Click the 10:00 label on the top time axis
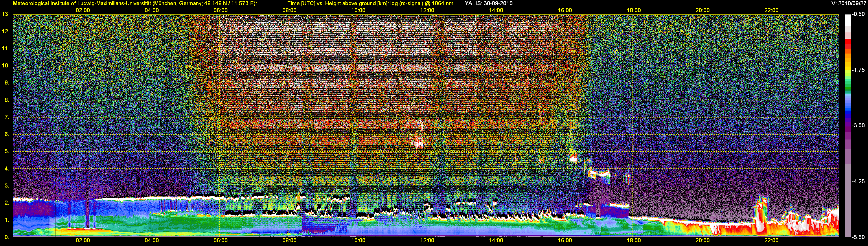The image size is (868, 246). 358,10
